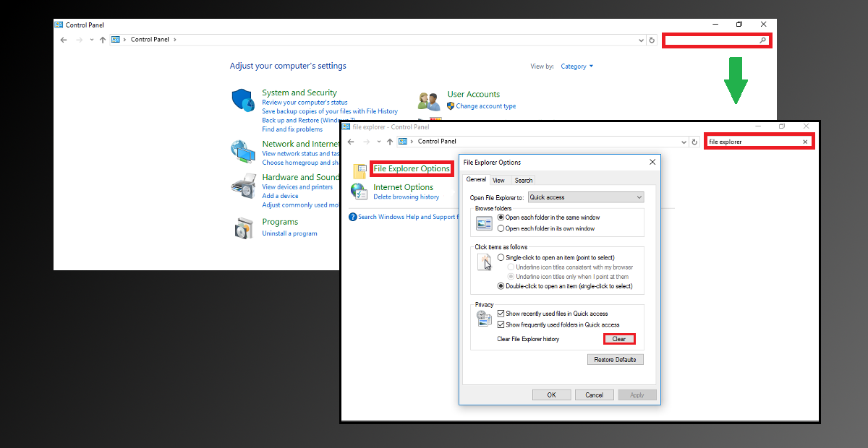Click Find and fix problems link
Image resolution: width=868 pixels, height=448 pixels.
(292, 130)
